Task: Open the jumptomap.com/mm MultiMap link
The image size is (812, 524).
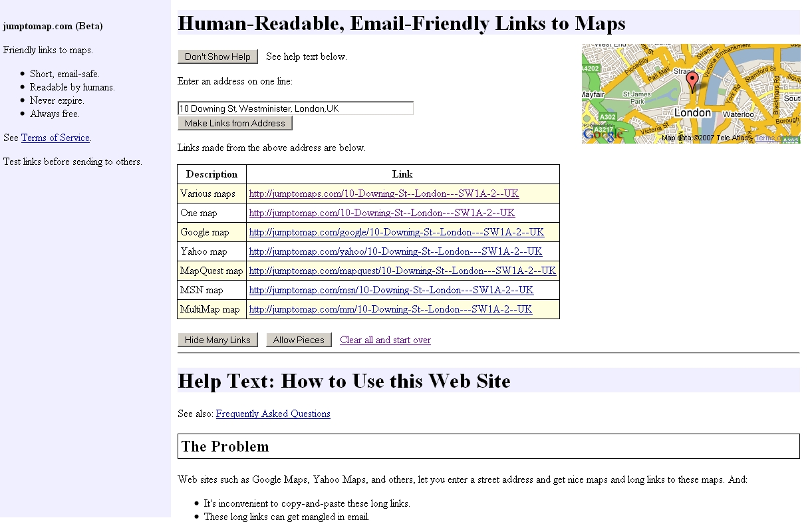Action: pos(390,309)
